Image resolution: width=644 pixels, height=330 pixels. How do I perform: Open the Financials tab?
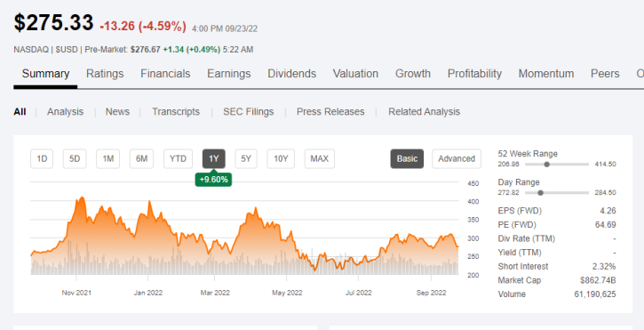(x=165, y=74)
